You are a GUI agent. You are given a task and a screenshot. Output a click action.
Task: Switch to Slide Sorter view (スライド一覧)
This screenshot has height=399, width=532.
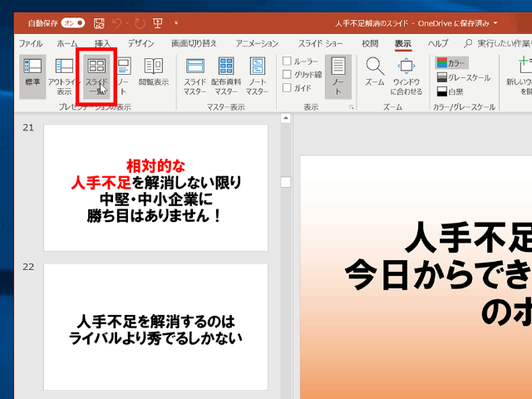pos(96,75)
